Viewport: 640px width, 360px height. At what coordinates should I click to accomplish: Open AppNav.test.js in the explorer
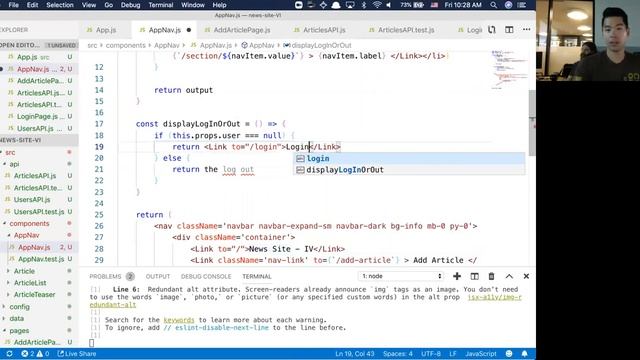click(x=41, y=259)
